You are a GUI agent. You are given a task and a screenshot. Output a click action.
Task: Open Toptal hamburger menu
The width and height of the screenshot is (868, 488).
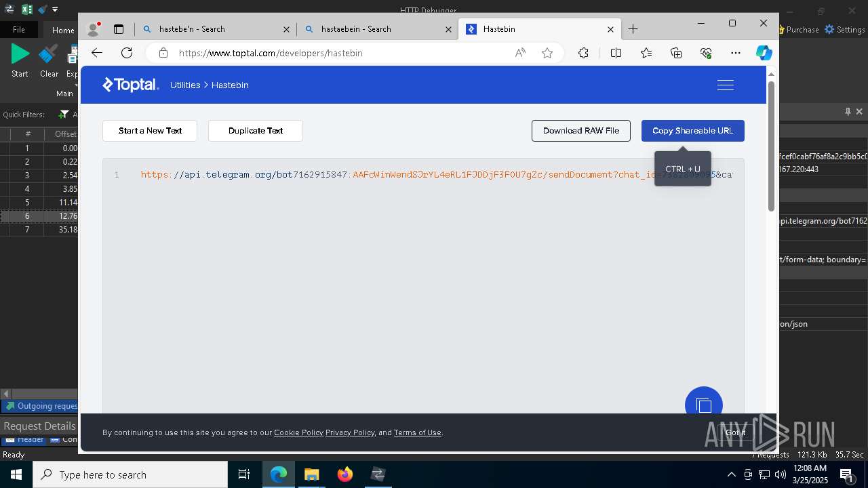coord(725,85)
